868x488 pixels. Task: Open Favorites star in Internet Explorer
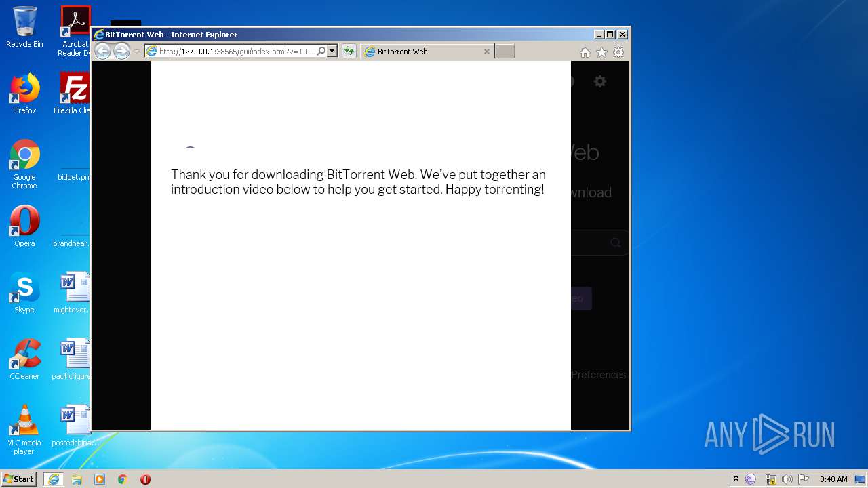pyautogui.click(x=601, y=52)
